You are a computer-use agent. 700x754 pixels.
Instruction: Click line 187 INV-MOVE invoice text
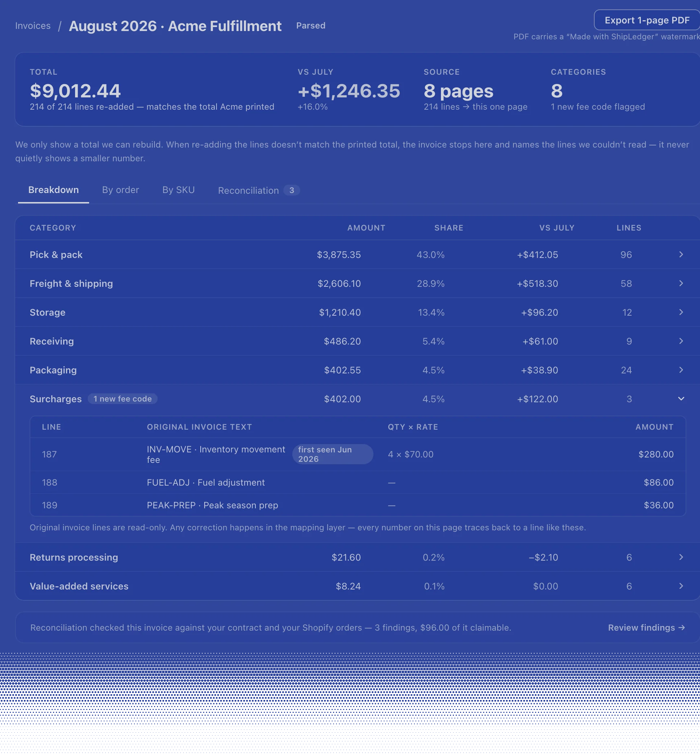click(x=216, y=454)
